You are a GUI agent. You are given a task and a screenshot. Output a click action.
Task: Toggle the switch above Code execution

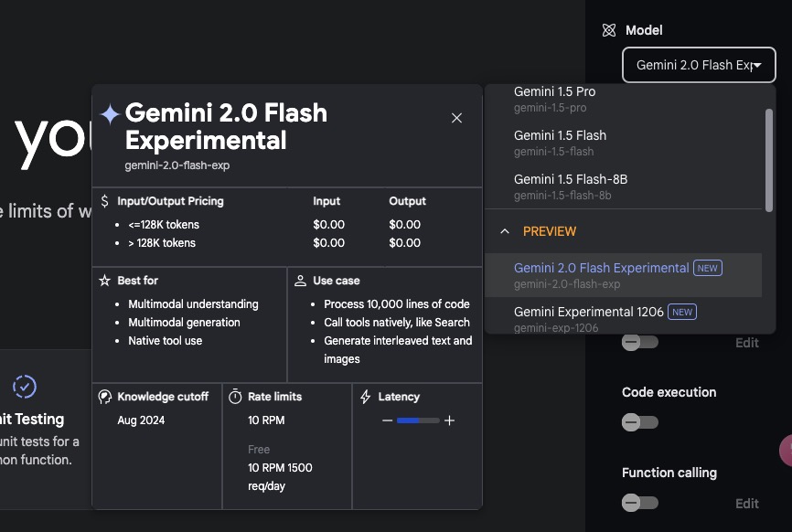(x=640, y=342)
